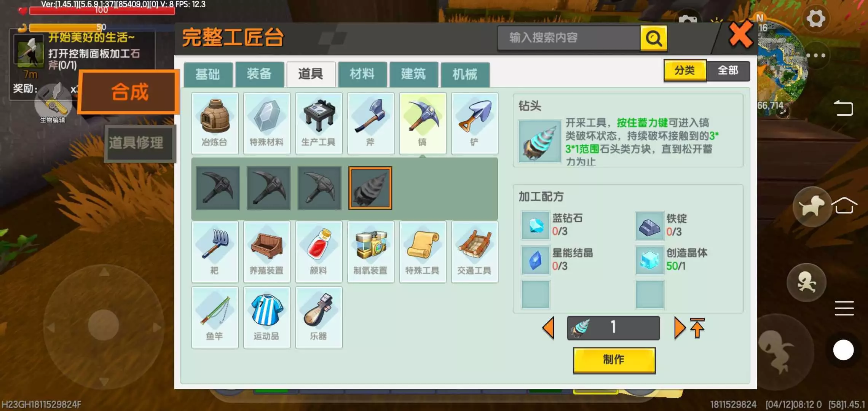Open the 颜料 dye category
868x411 pixels.
tap(319, 252)
